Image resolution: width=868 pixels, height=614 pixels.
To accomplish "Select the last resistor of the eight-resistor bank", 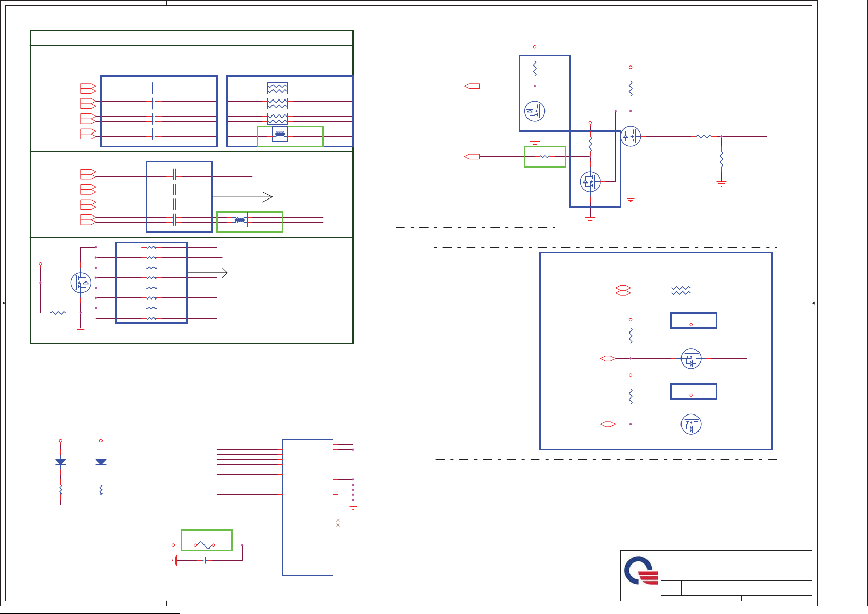I will pos(151,318).
